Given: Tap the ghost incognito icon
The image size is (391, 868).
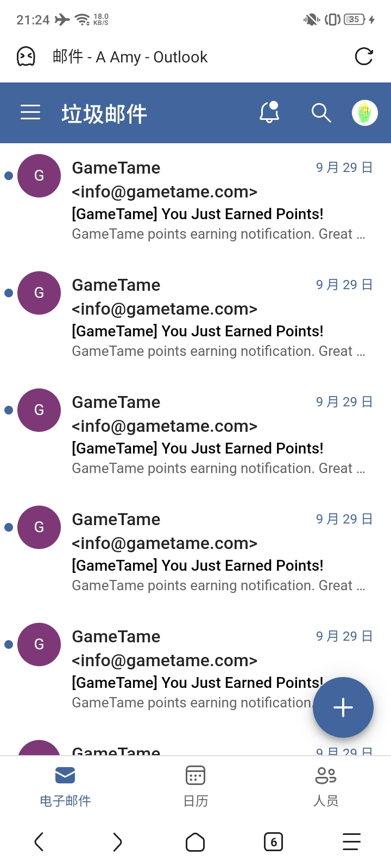Looking at the screenshot, I should (x=26, y=56).
